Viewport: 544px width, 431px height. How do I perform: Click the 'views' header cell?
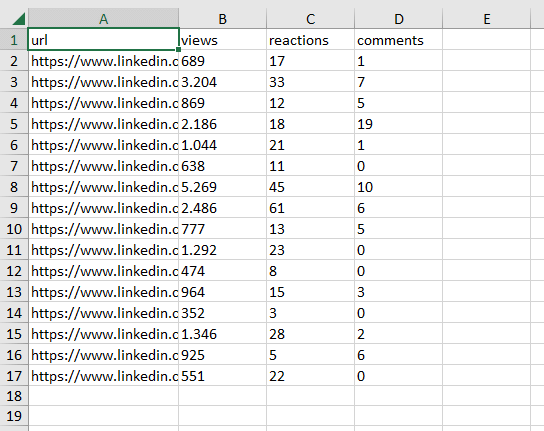(x=222, y=40)
